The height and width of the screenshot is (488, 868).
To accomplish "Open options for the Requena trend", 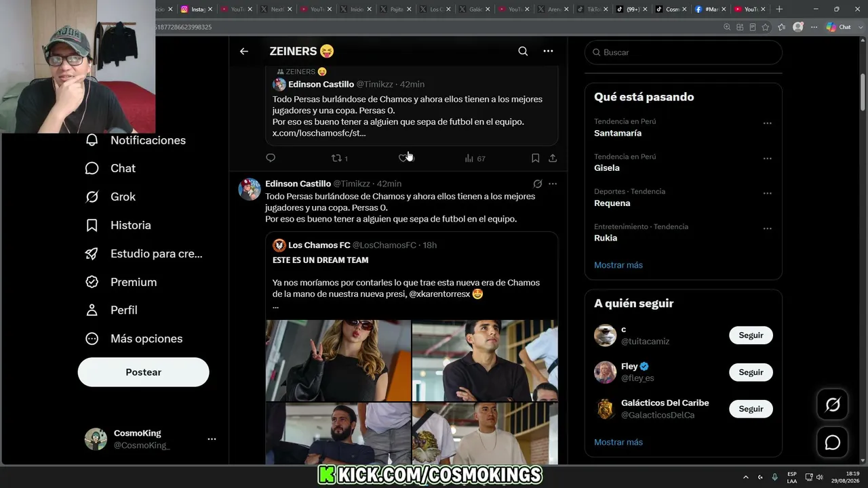I will (767, 193).
